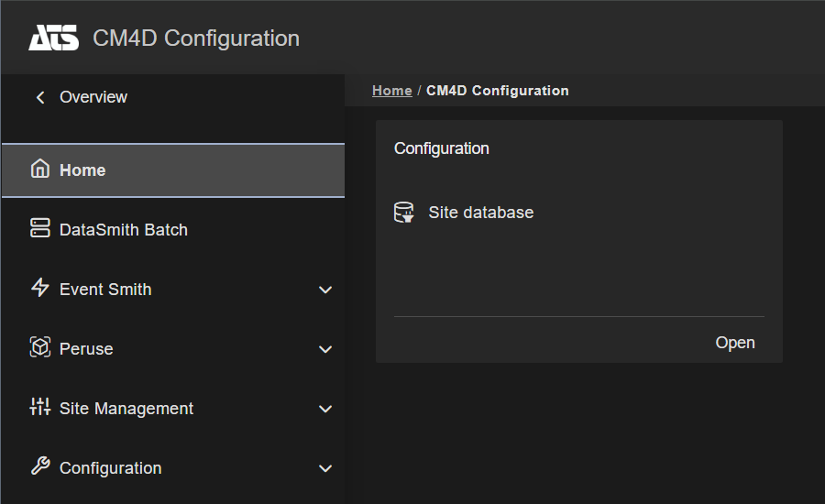Click the Configuration wrench icon in the sidebar
Screen dimensions: 825x504
tap(39, 467)
